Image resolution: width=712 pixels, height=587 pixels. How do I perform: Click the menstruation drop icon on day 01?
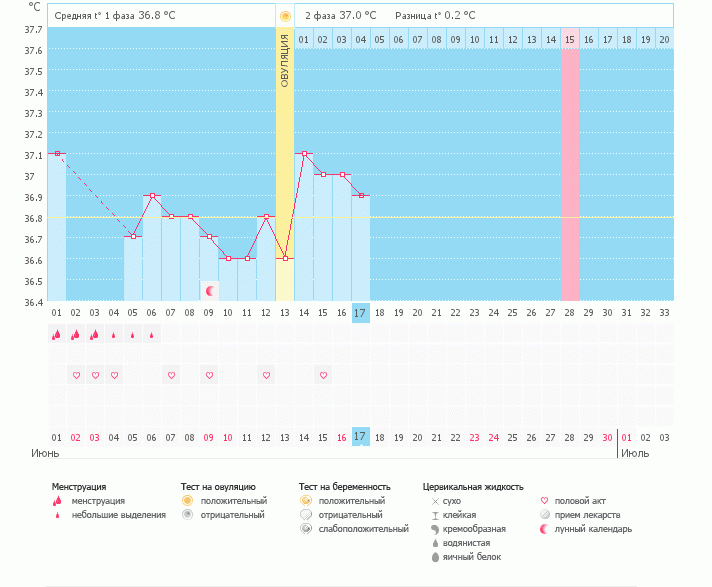(x=57, y=335)
